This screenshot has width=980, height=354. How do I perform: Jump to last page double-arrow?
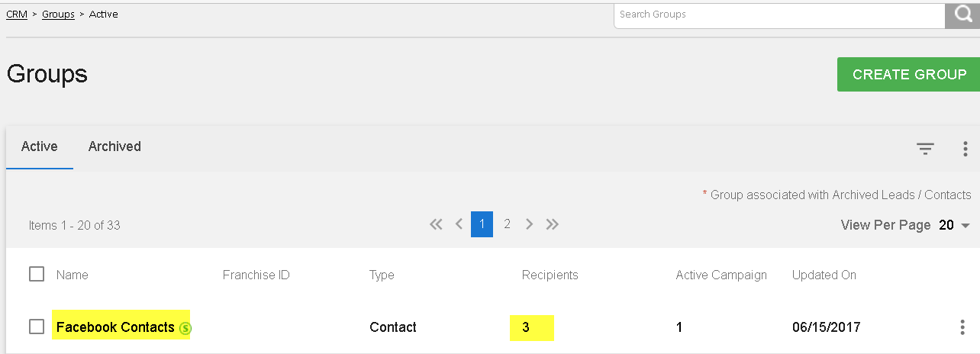(x=553, y=224)
